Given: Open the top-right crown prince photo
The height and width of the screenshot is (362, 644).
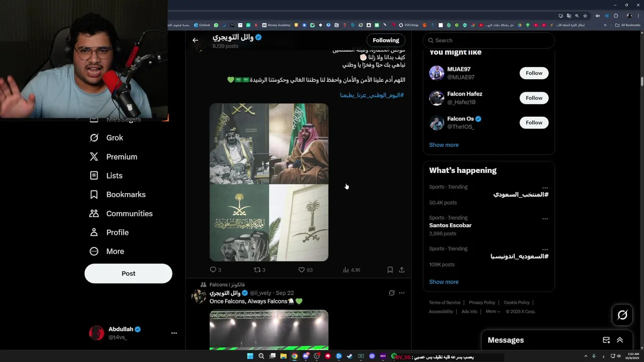Looking at the screenshot, I should [x=299, y=144].
